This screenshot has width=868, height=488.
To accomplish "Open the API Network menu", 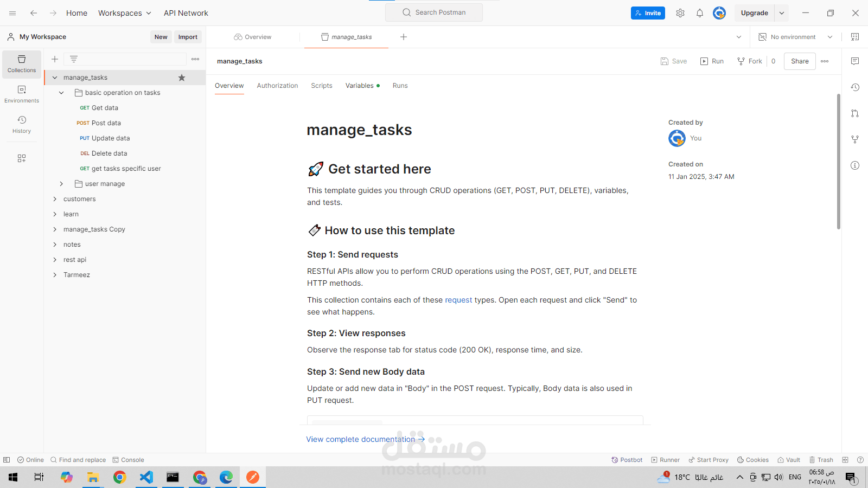I will click(x=186, y=13).
